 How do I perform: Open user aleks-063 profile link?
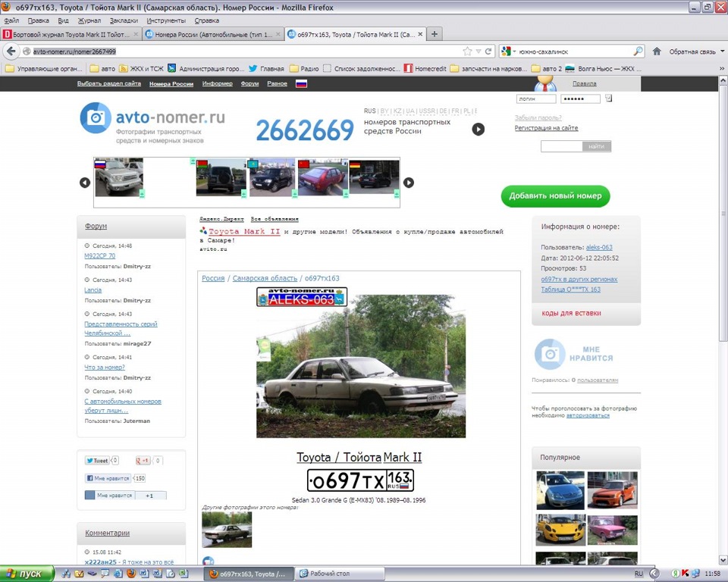(599, 247)
